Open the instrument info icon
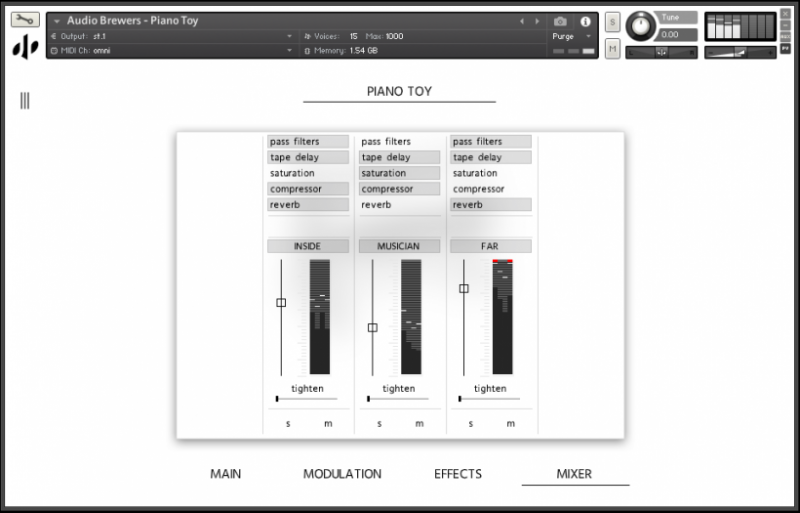 point(585,21)
